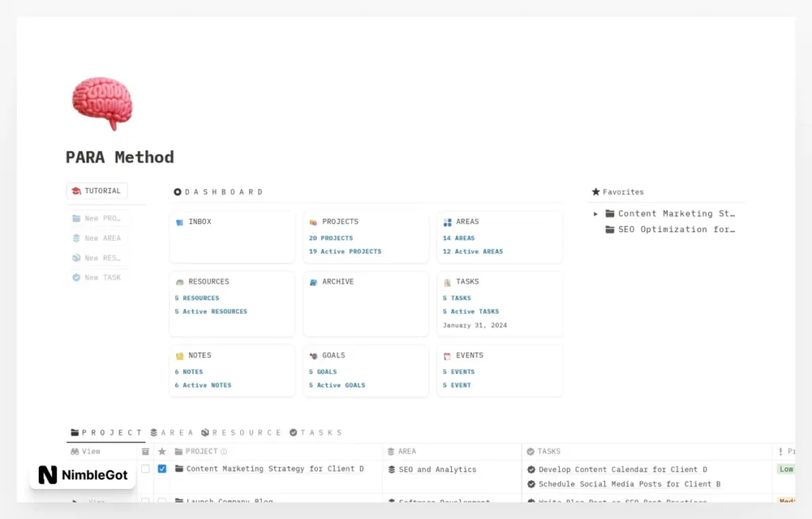The image size is (812, 519).
Task: Expand Content Marketing favorite toggle arrow
Action: coord(596,214)
